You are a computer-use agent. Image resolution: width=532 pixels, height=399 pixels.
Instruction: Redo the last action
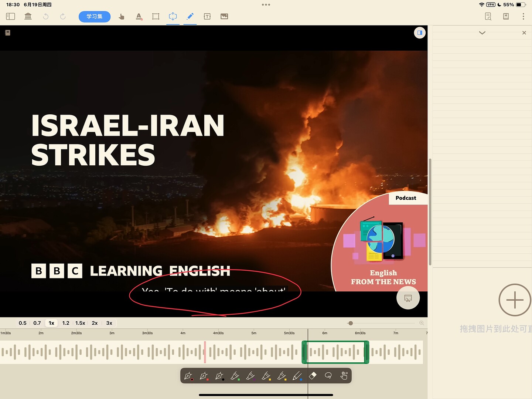click(63, 16)
